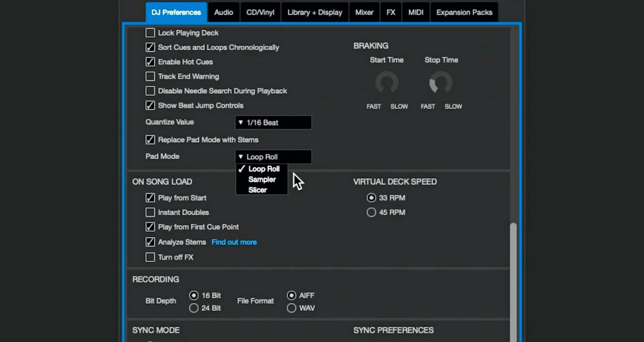Uncheck Enable Hot Cues
Screen dimensions: 644x342
(150, 62)
